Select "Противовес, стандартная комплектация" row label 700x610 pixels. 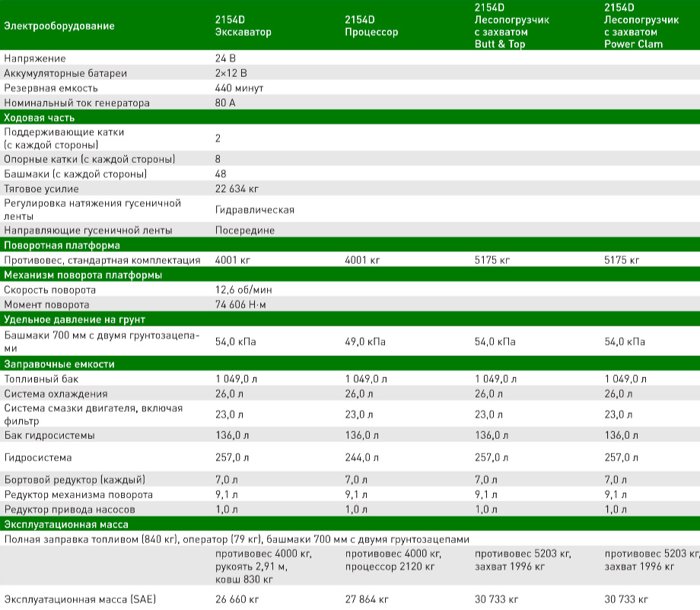[x=102, y=260]
